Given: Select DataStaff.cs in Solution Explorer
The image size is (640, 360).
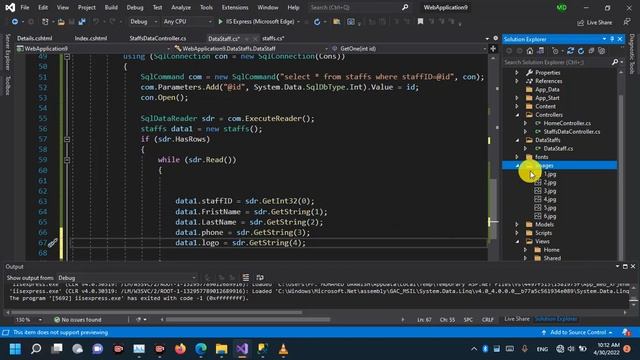Looking at the screenshot, I should point(558,149).
